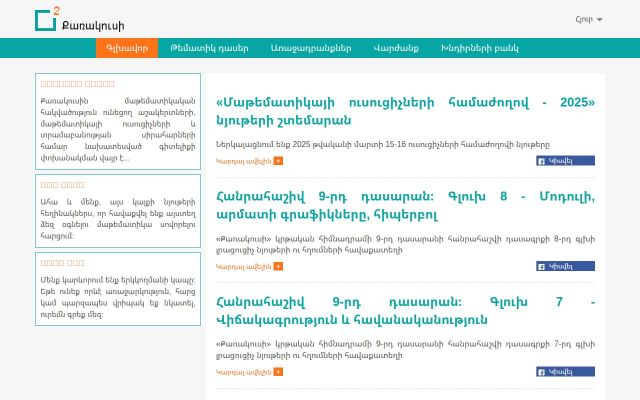This screenshot has width=640, height=400.
Task: Open the Հանրահաշիվ 9-րդ դասարան Գլուխ 7 article
Action: (x=405, y=311)
